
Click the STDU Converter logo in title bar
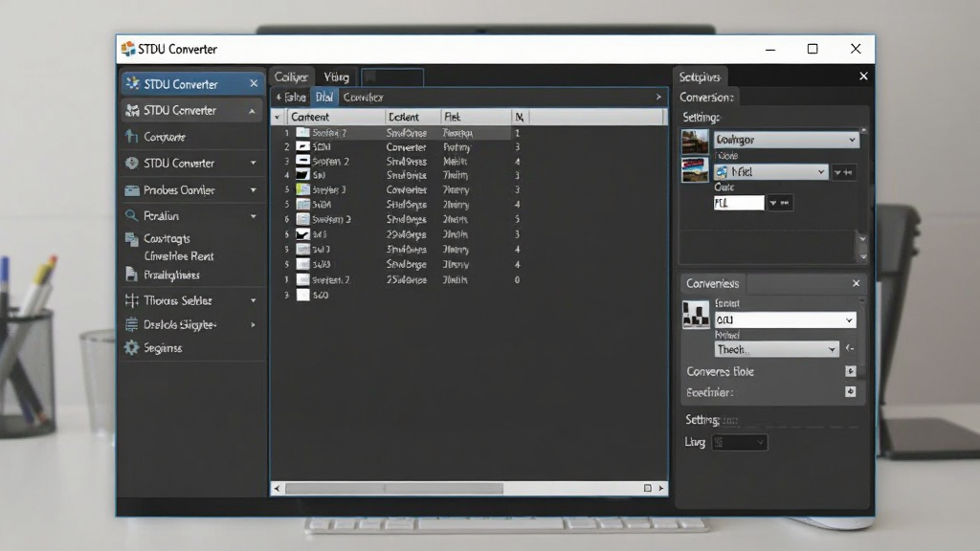coord(128,49)
